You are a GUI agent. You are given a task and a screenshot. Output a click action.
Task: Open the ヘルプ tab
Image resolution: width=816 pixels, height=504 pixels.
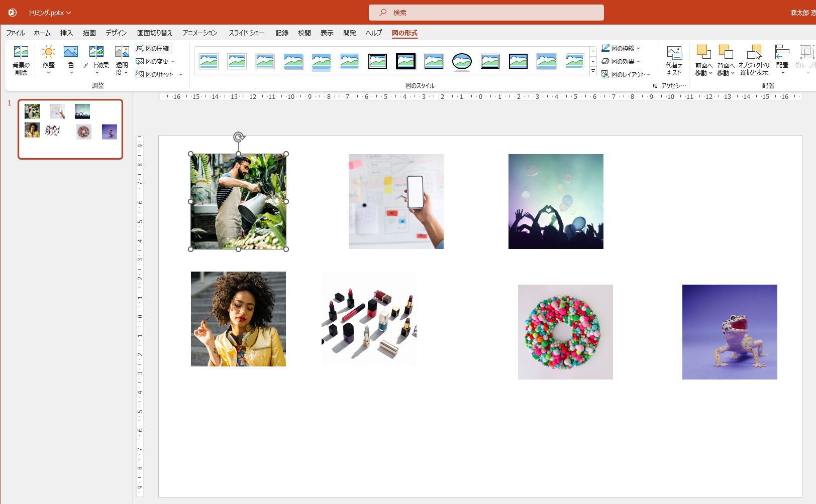[374, 33]
